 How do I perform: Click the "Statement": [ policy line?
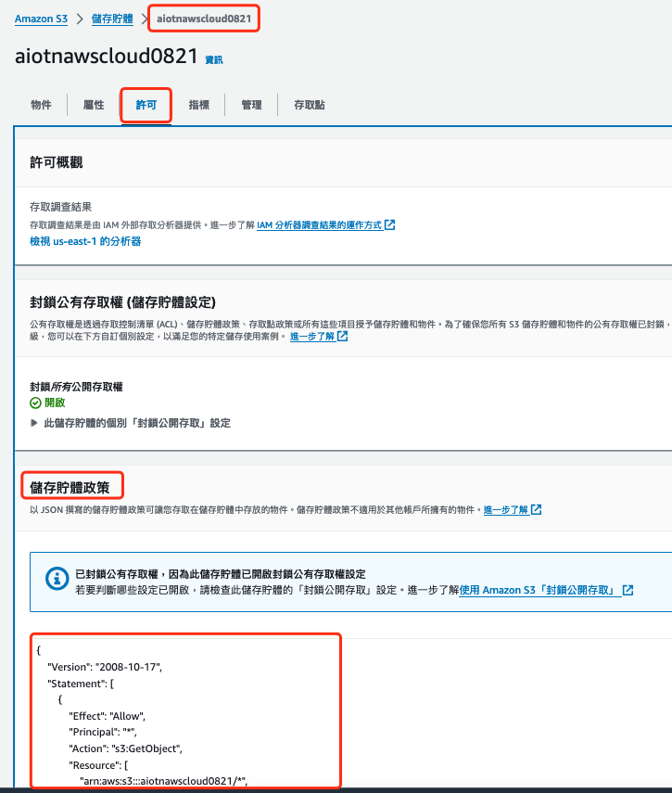[x=81, y=684]
